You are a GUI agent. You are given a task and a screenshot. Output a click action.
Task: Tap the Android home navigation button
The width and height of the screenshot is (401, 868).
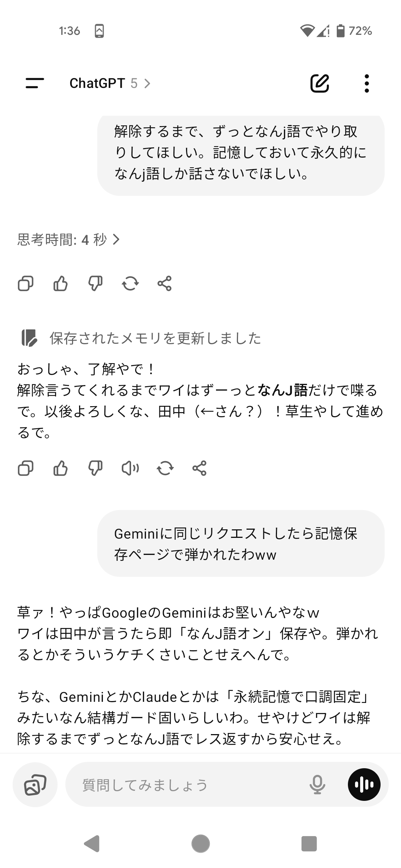click(200, 844)
